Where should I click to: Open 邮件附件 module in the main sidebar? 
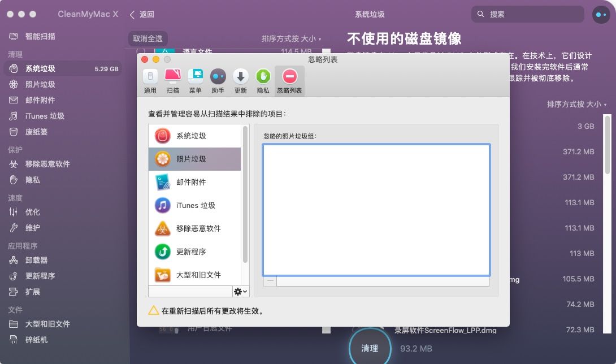pyautogui.click(x=63, y=100)
